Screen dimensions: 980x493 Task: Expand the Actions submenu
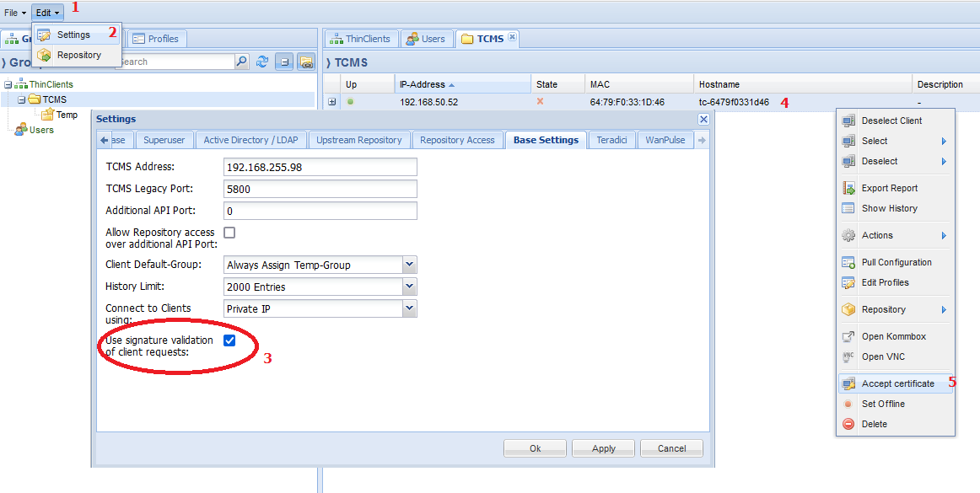click(x=895, y=236)
